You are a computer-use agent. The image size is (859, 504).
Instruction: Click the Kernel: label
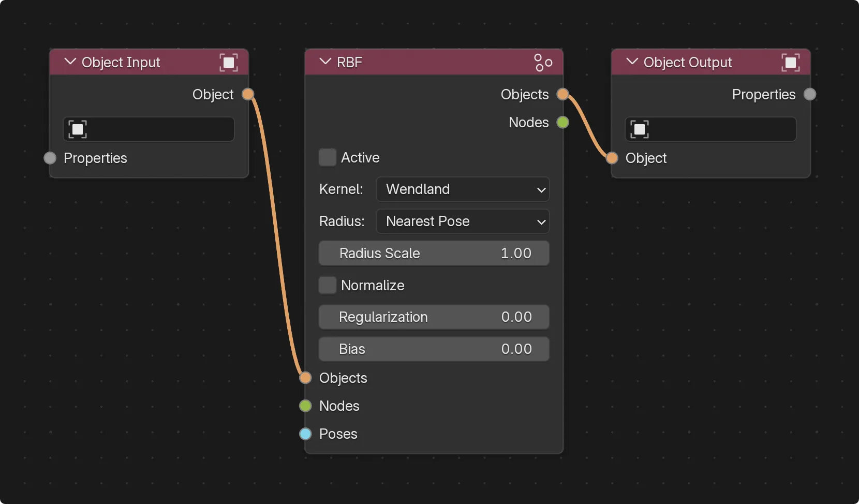tap(341, 189)
